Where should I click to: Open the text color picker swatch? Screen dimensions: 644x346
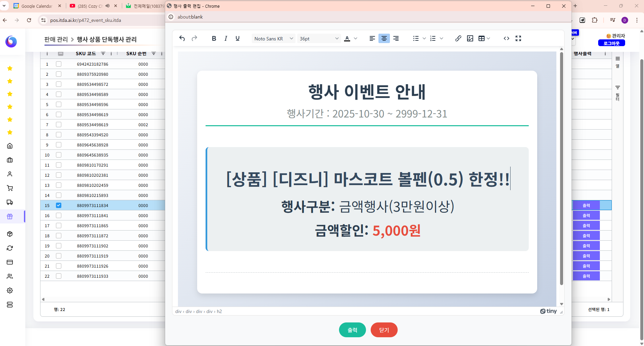(x=347, y=38)
